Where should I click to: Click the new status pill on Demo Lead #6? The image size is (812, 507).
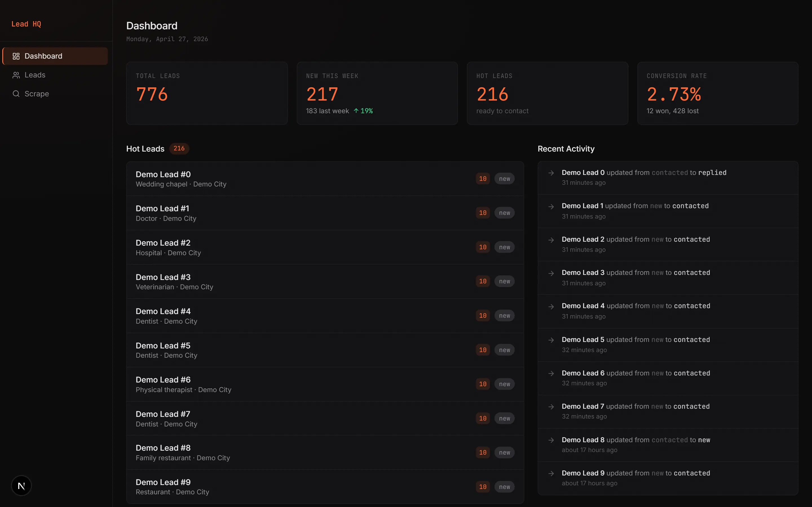coord(504,384)
